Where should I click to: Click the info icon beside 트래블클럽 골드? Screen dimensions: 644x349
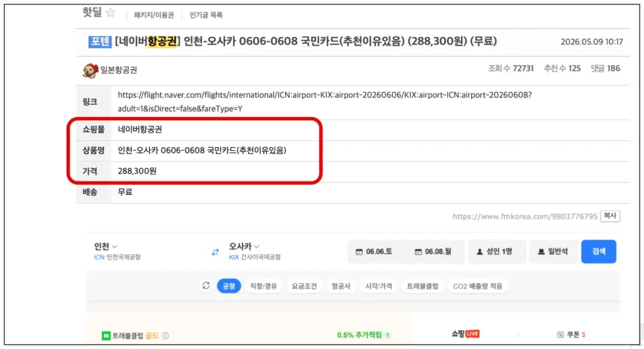coord(165,335)
